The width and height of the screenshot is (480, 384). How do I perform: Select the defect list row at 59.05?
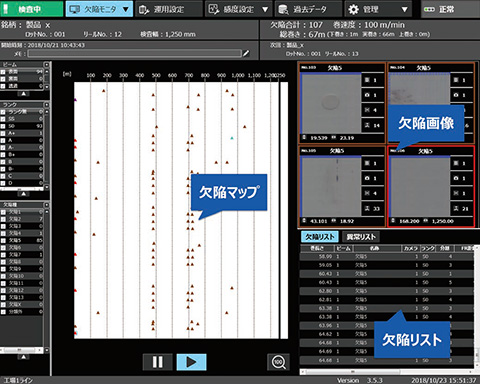387,265
